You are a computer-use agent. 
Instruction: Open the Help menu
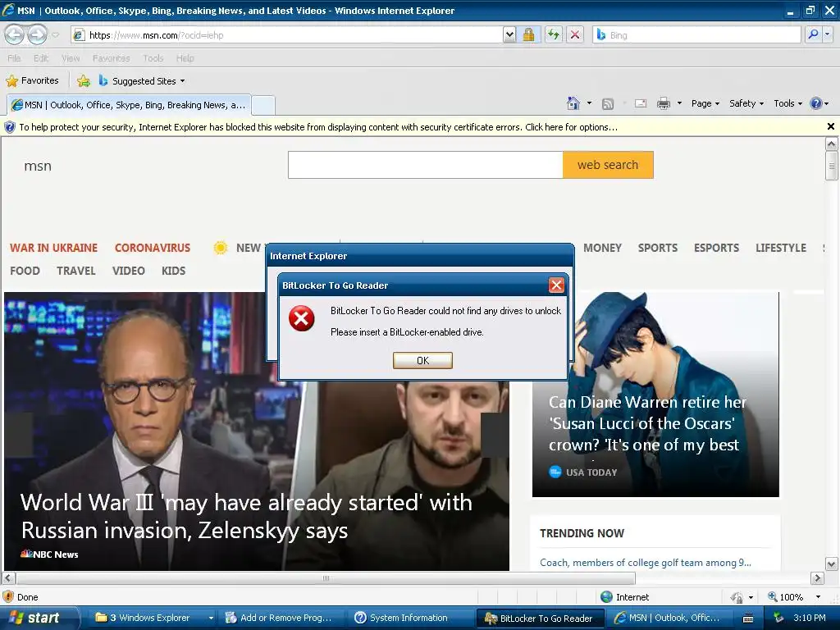(185, 58)
